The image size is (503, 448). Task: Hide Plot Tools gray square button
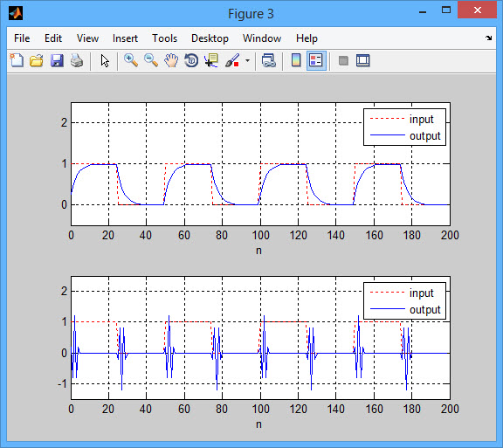pos(343,60)
